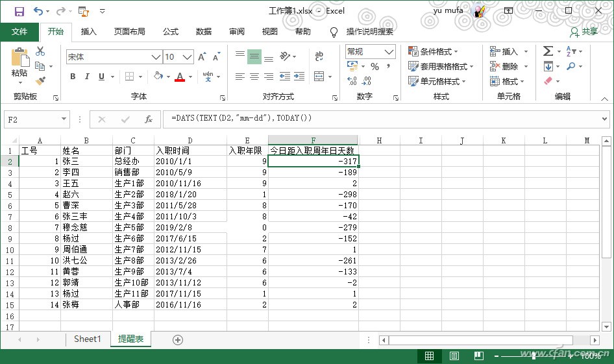
Task: Toggle bold formatting
Action: tap(73, 77)
